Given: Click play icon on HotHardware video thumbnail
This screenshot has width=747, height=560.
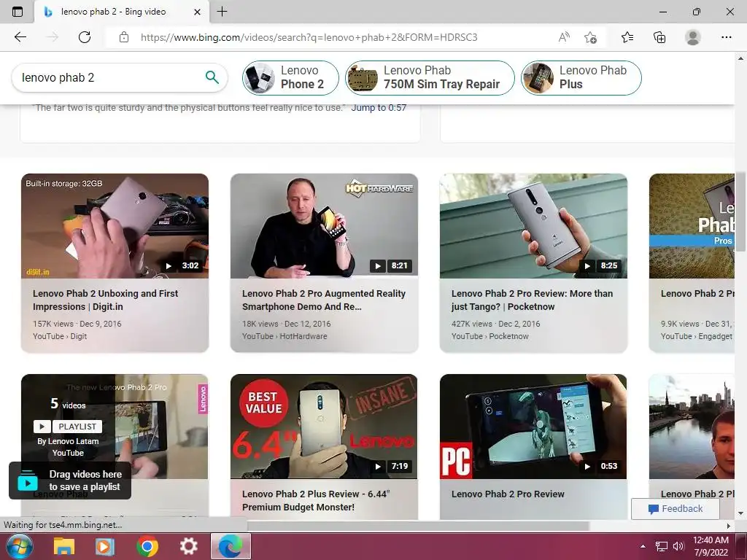Looking at the screenshot, I should coord(377,265).
